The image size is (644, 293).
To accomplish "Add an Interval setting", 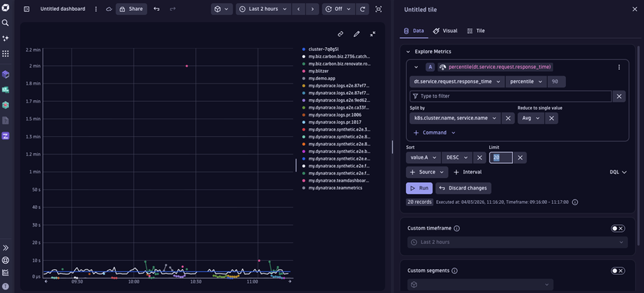I will [467, 172].
